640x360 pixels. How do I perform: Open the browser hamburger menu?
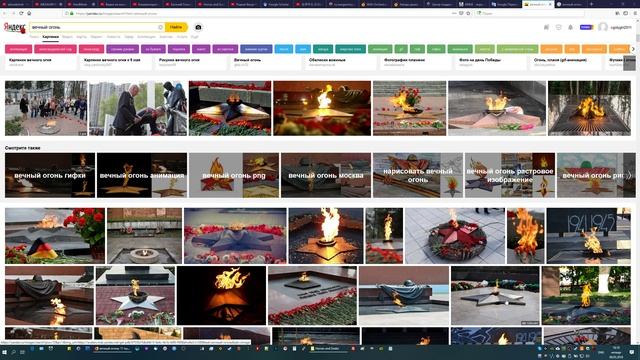635,13
